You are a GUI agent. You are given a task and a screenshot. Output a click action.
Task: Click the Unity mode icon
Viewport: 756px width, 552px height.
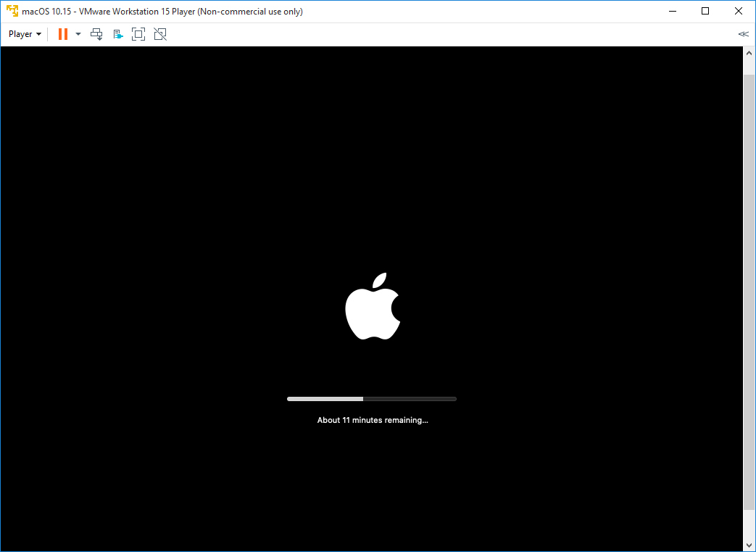(x=159, y=33)
